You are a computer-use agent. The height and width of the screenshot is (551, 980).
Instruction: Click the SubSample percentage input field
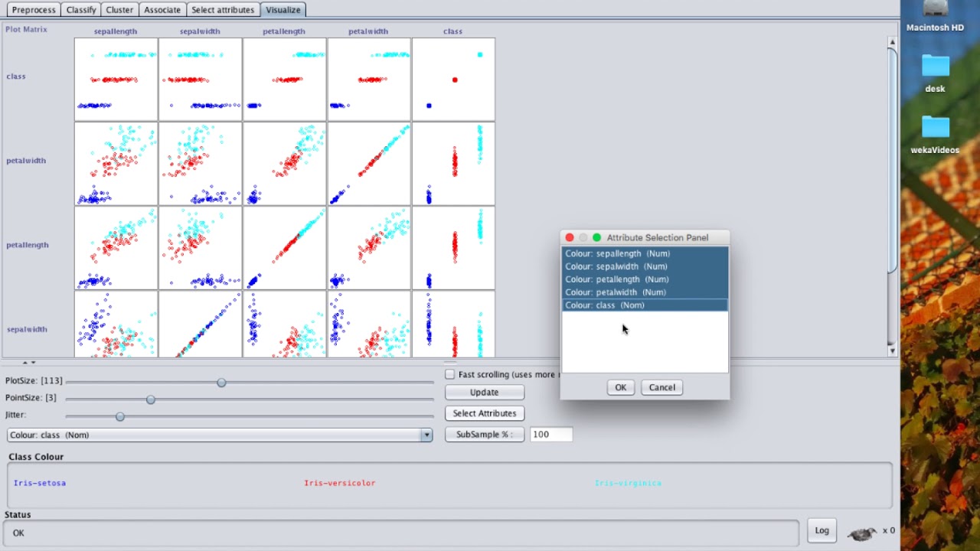(551, 434)
